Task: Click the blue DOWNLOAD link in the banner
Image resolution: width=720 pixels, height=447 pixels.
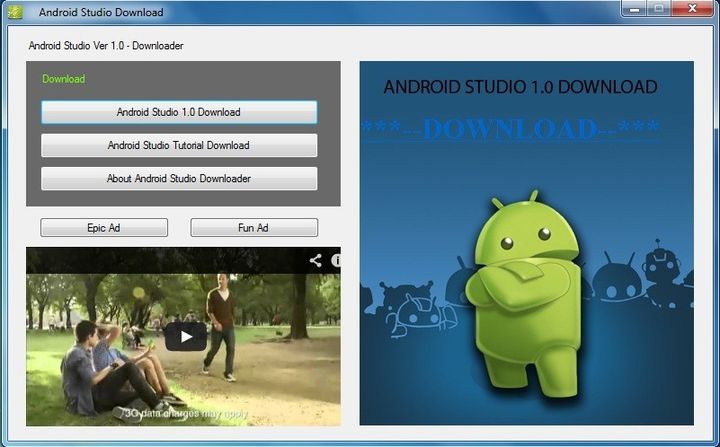Action: coord(511,129)
